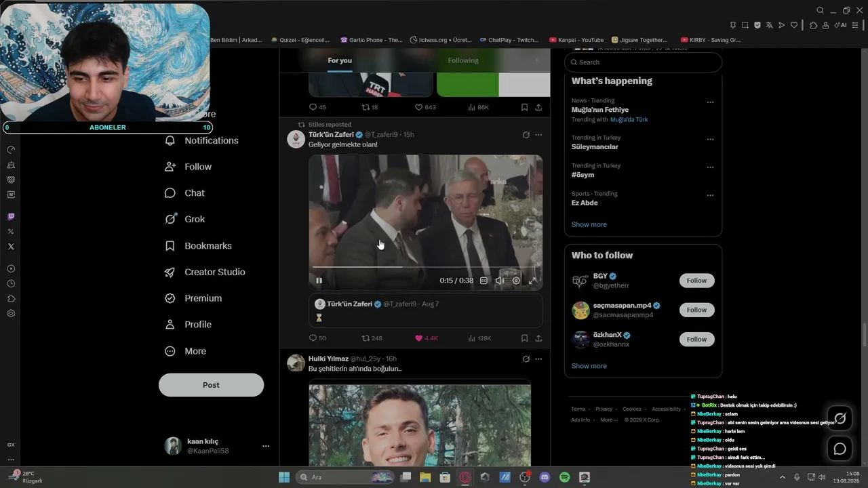The image size is (868, 488).
Task: Open Creator Studio in the X menu
Action: (205, 272)
